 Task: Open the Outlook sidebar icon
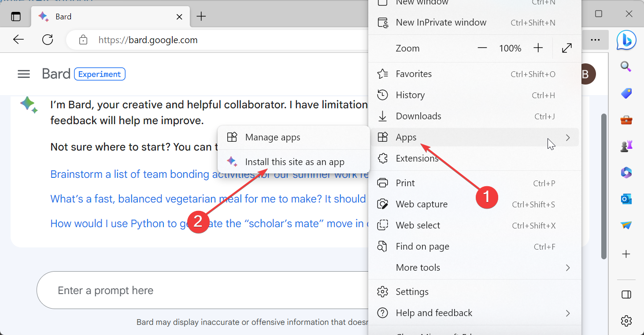[626, 199]
